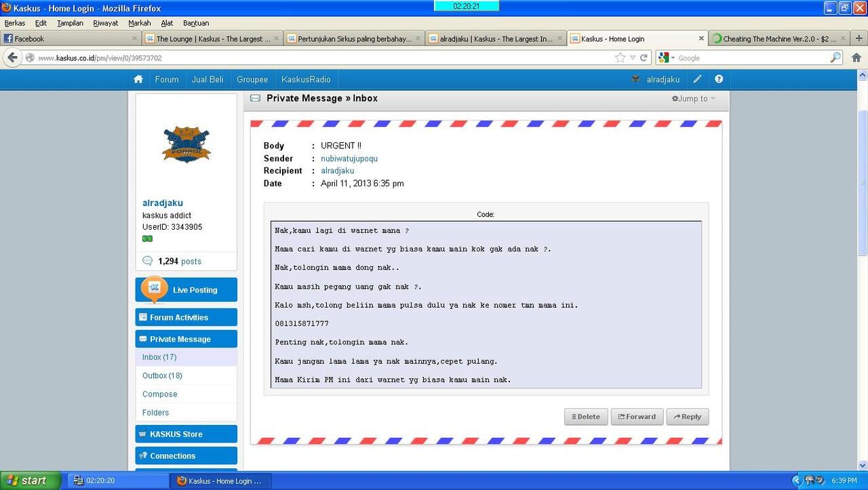Delete this private message
This screenshot has height=490, width=868.
coord(586,417)
